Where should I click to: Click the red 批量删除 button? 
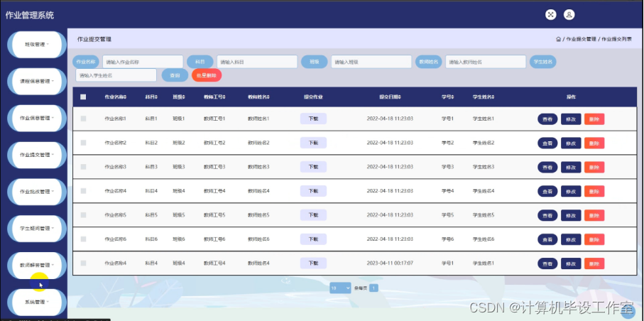[207, 75]
